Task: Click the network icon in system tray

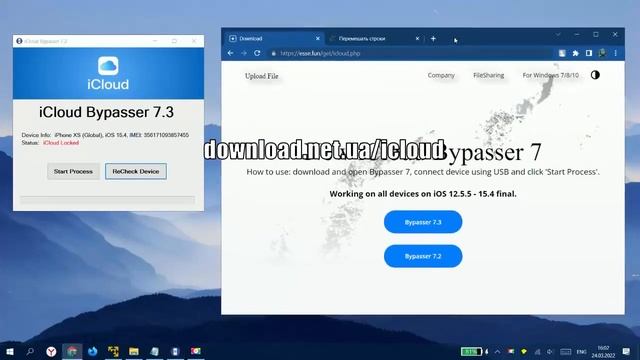Action: [x=538, y=351]
